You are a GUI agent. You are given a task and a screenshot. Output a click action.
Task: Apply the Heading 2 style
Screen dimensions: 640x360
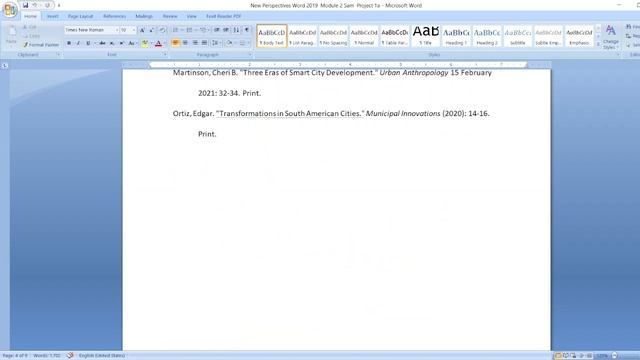point(487,36)
